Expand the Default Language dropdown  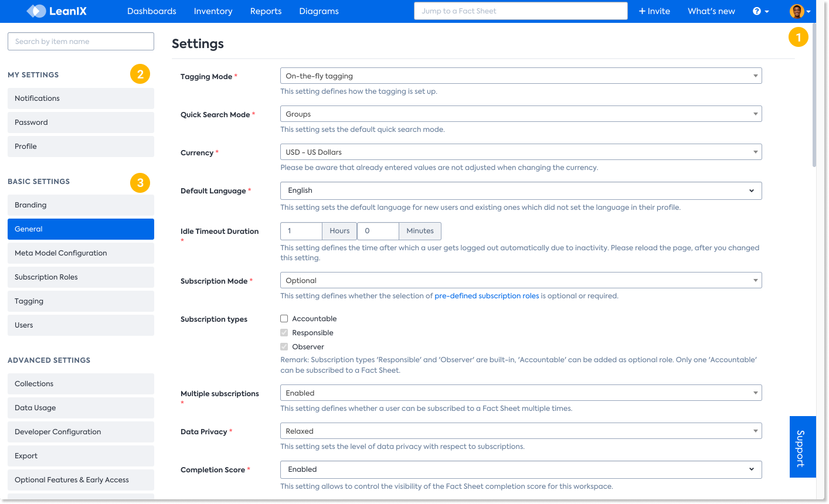click(521, 190)
